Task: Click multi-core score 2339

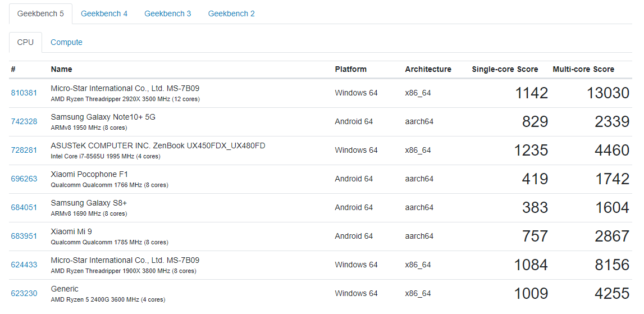Action: 612,122
